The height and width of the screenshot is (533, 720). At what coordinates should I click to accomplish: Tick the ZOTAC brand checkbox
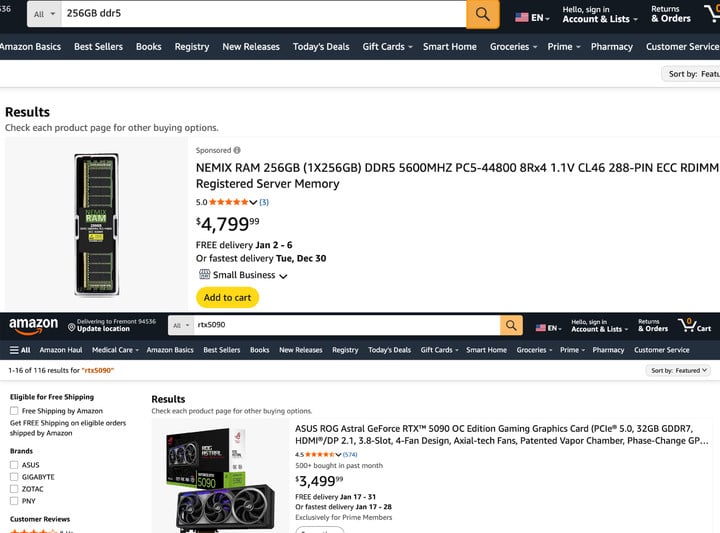click(x=14, y=489)
